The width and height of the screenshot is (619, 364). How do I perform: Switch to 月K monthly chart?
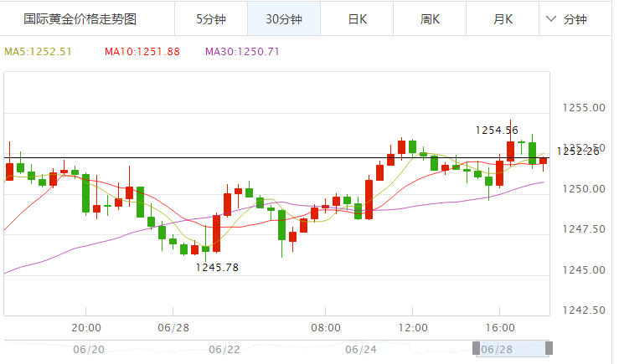503,18
